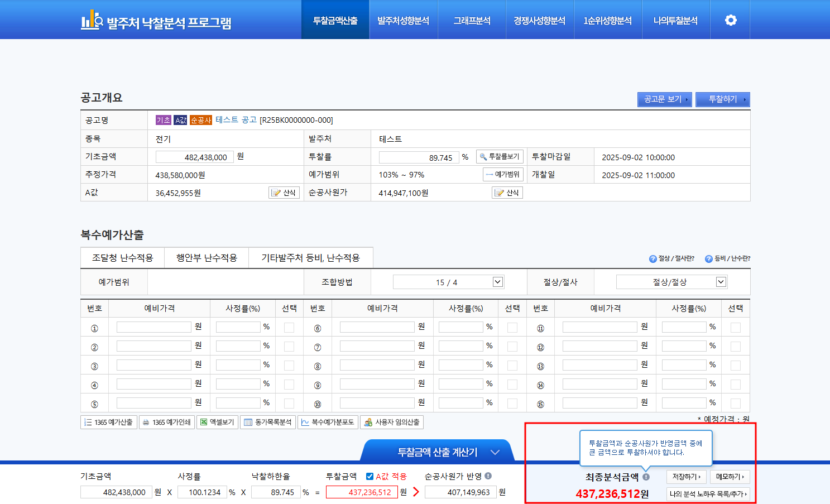Click 기초금액 field showing 482,438,000 in 공고개요
The width and height of the screenshot is (830, 504).
(194, 157)
